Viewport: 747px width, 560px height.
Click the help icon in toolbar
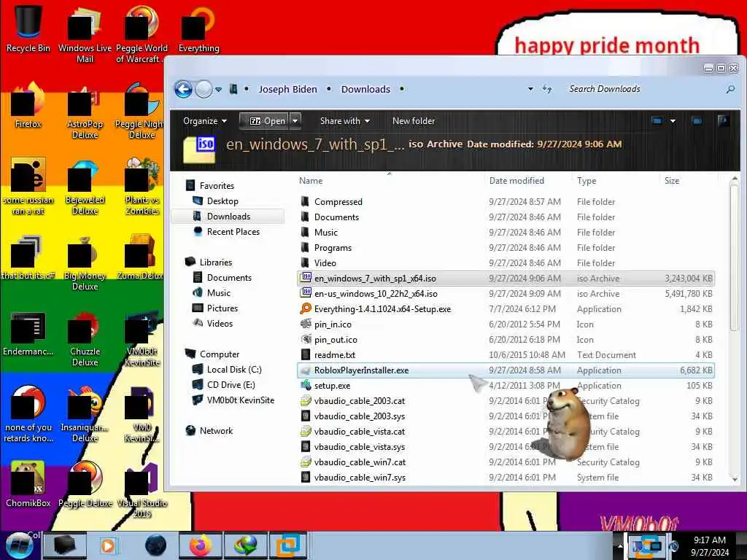point(723,120)
